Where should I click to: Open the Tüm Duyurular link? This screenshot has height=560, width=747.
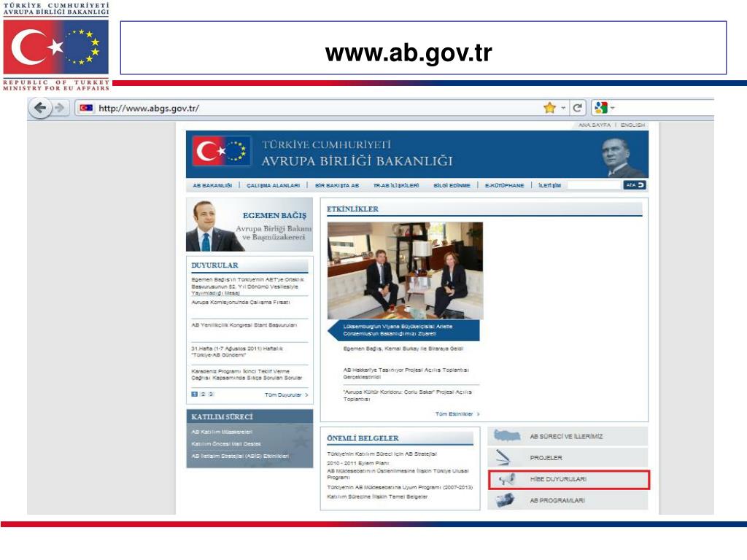click(x=286, y=394)
